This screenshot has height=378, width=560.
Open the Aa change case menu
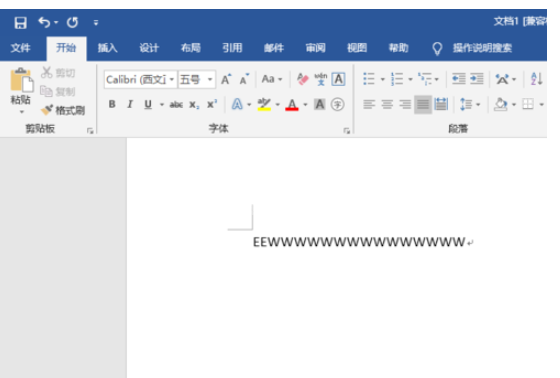[272, 79]
